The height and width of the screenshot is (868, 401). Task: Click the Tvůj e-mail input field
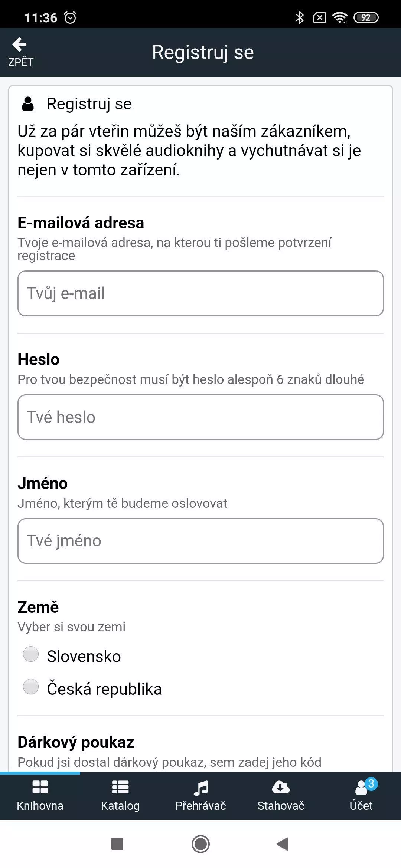[200, 293]
